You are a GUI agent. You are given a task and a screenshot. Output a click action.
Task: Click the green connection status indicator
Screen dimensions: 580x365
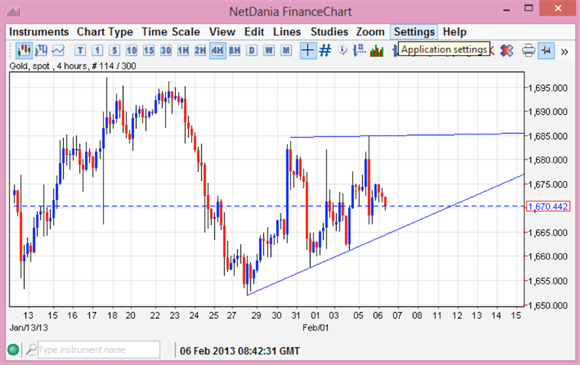[x=13, y=349]
